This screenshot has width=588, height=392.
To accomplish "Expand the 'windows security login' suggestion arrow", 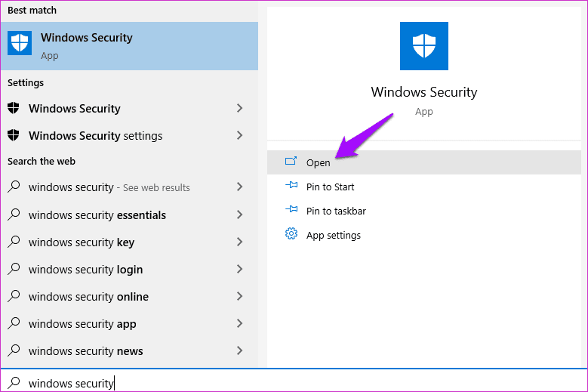I will (x=239, y=270).
